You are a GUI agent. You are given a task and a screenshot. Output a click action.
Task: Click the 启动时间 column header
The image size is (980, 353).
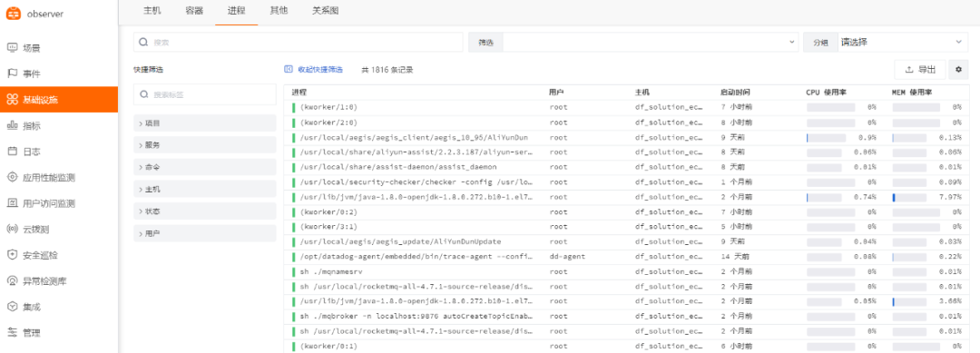click(735, 92)
